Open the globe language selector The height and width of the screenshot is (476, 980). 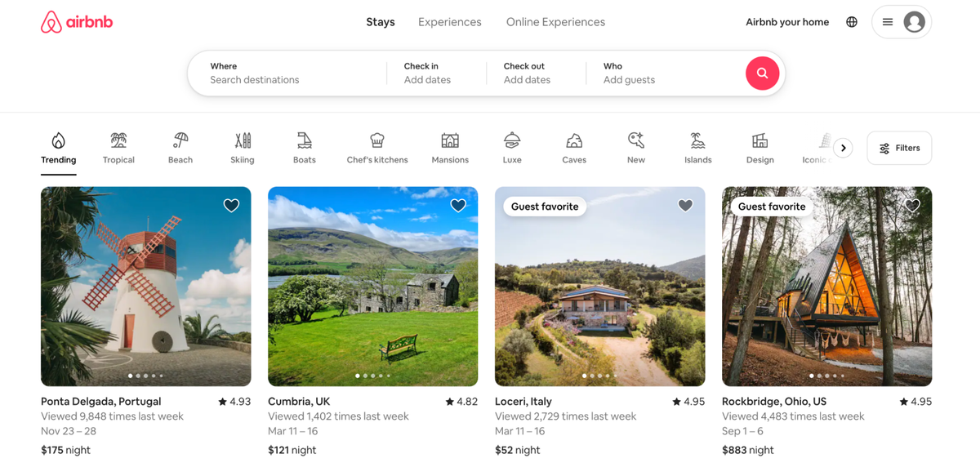[852, 22]
